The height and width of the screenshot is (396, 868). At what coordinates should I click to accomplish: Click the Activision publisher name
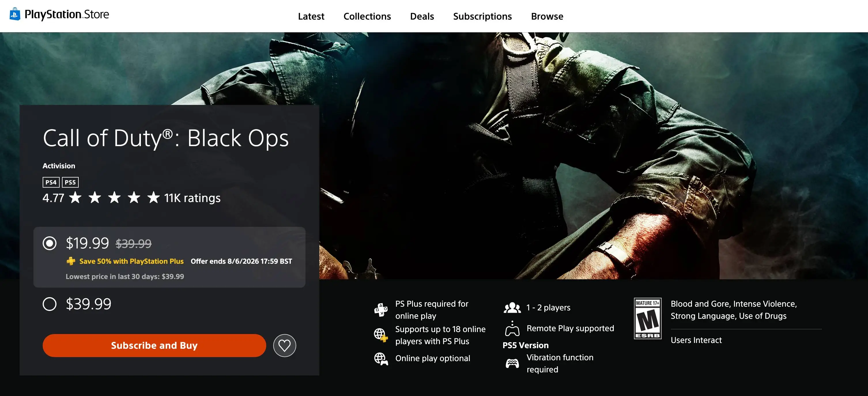[59, 166]
